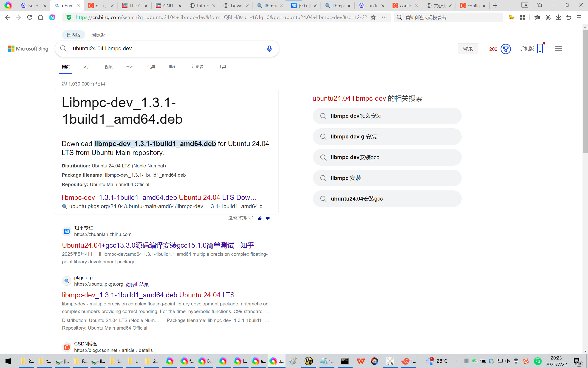Open the 工具 search tools

[222, 67]
